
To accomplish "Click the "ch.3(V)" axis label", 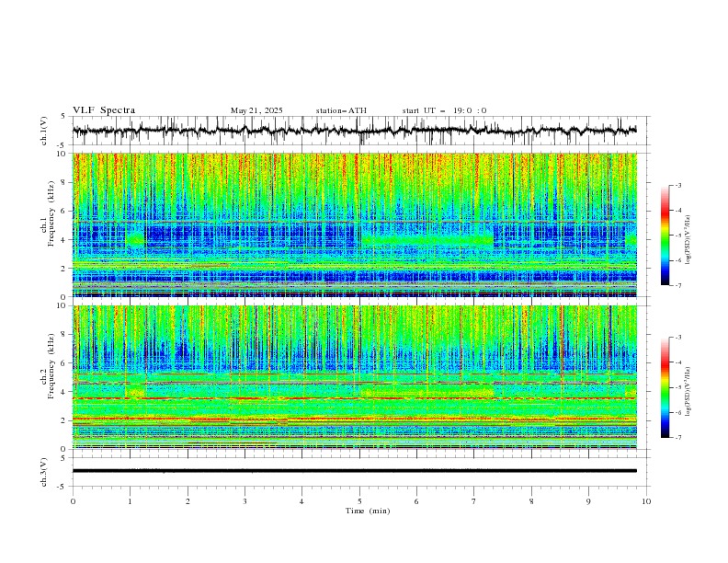I will pyautogui.click(x=44, y=472).
